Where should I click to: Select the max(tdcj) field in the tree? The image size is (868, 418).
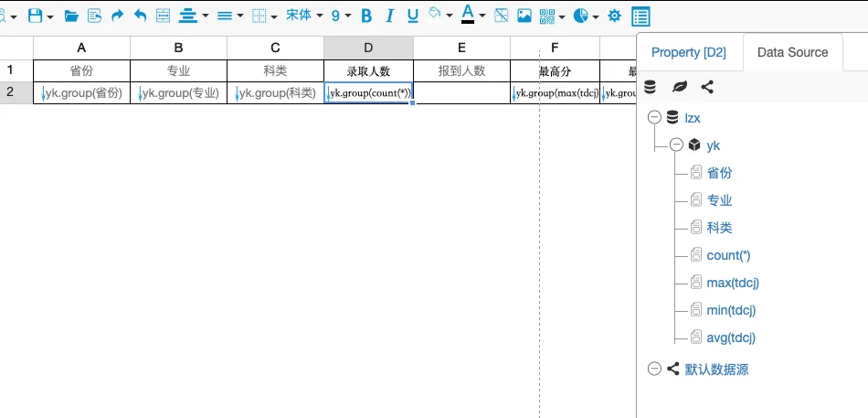(733, 284)
